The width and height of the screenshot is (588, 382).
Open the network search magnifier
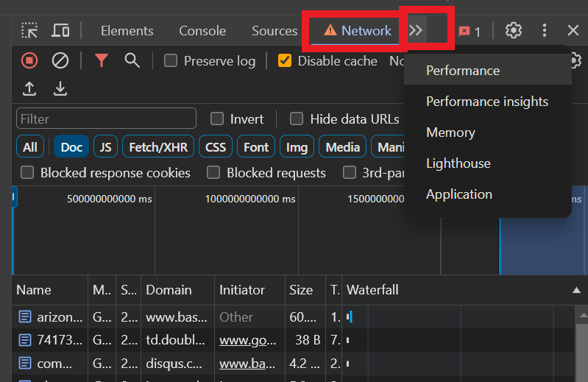pos(132,60)
